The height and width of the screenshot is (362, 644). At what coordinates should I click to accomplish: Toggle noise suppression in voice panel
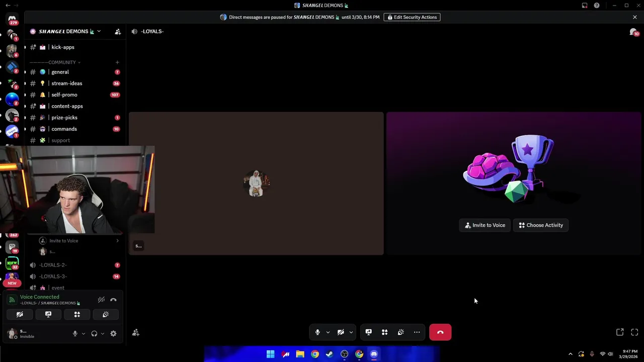[x=101, y=300]
